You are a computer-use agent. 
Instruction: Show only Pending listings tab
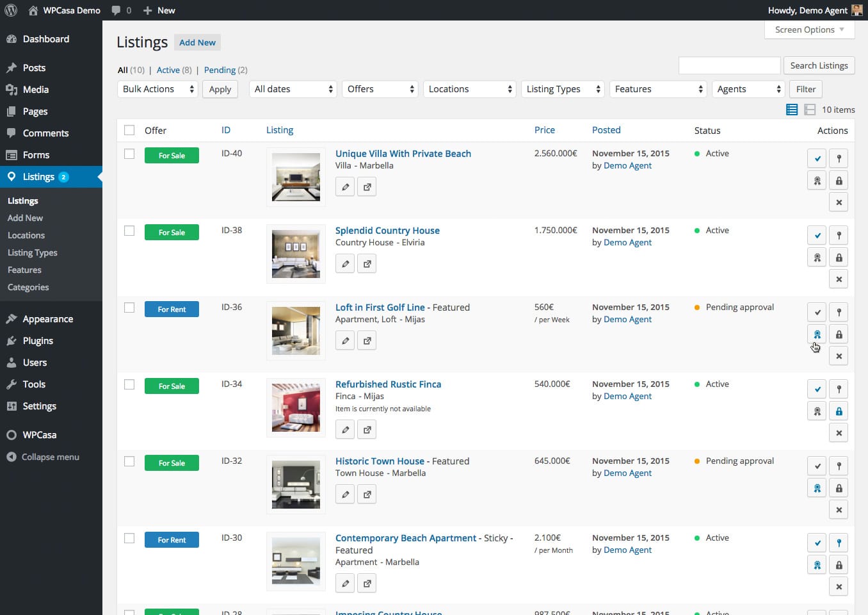pos(220,70)
